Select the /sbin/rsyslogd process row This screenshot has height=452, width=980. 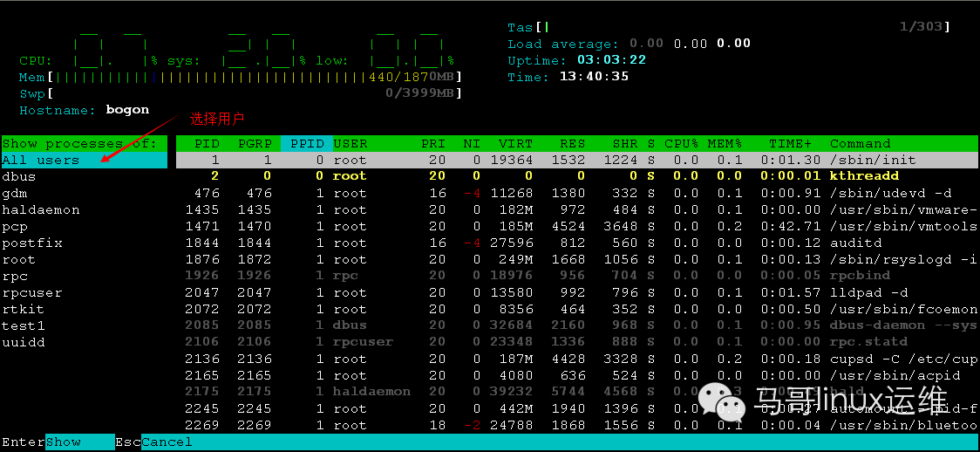point(577,259)
